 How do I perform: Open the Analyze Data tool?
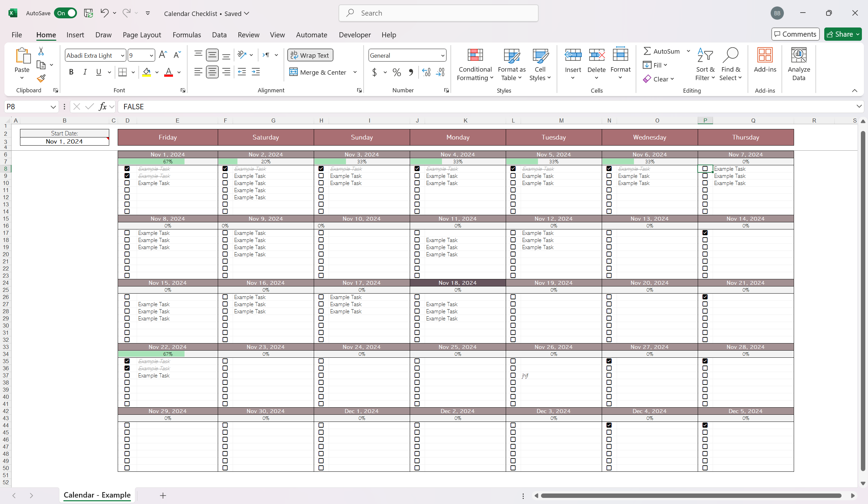(798, 64)
